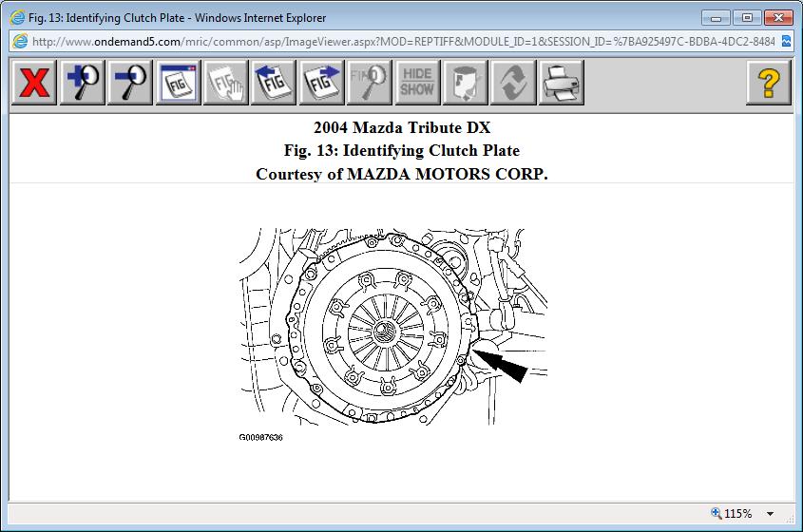Click the page icon beside the URL
Image resolution: width=803 pixels, height=532 pixels.
pos(20,42)
